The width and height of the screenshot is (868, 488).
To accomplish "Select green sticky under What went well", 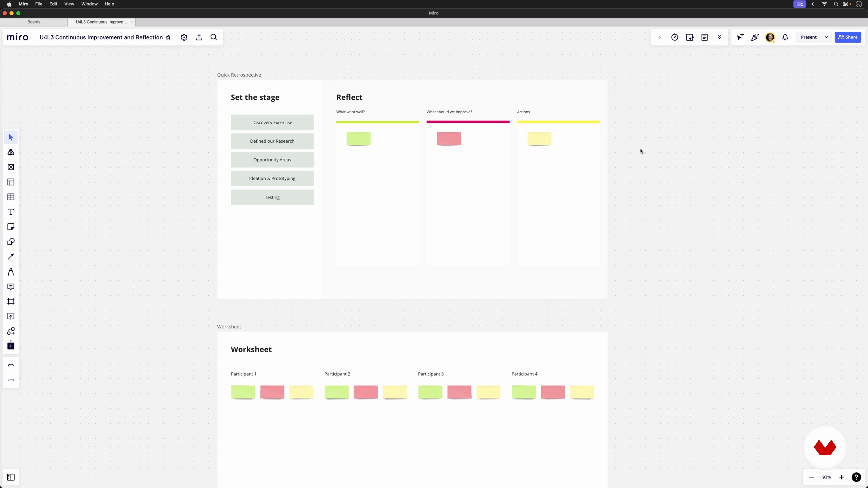I will pyautogui.click(x=359, y=139).
